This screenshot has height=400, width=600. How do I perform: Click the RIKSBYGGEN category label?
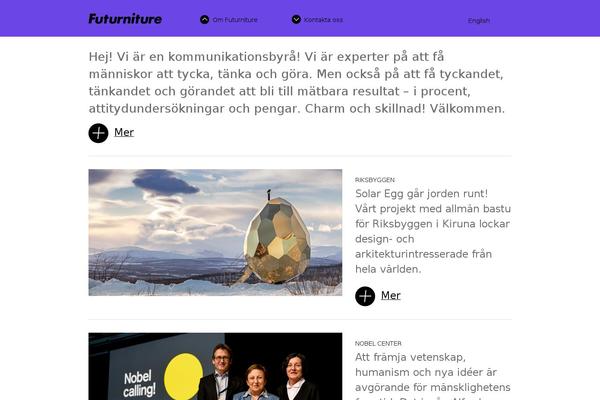click(x=375, y=180)
